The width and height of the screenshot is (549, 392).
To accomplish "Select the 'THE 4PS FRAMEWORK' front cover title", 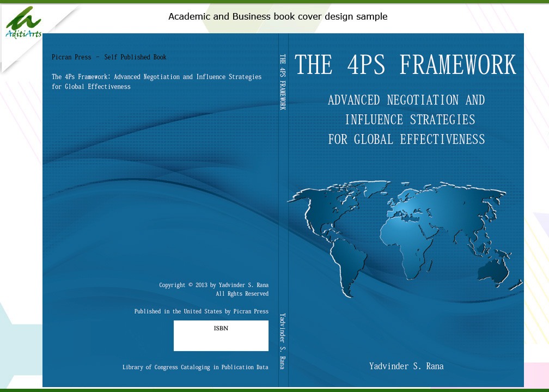I will (405, 65).
